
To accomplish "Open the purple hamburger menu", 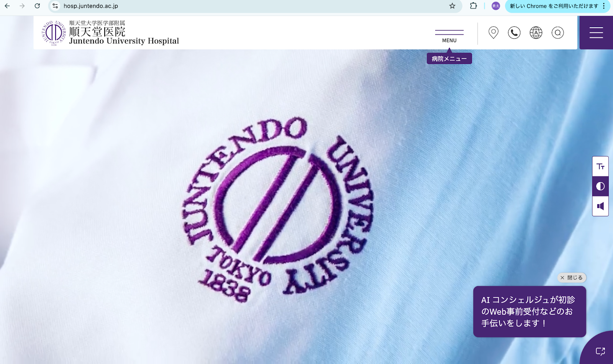I will (596, 33).
